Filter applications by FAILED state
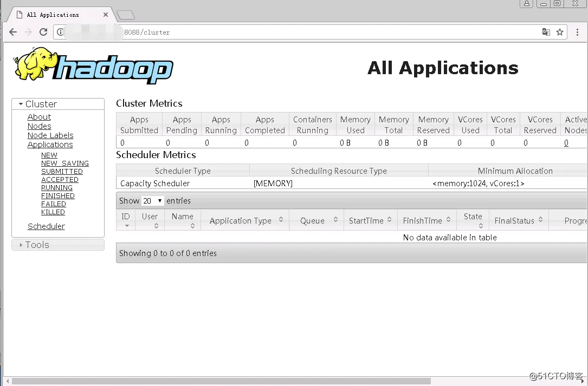588x386 pixels. coord(54,204)
